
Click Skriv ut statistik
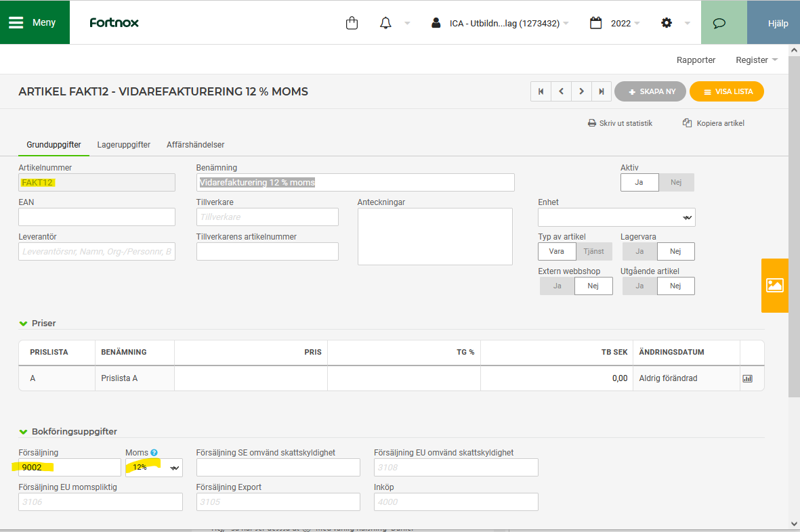[620, 123]
